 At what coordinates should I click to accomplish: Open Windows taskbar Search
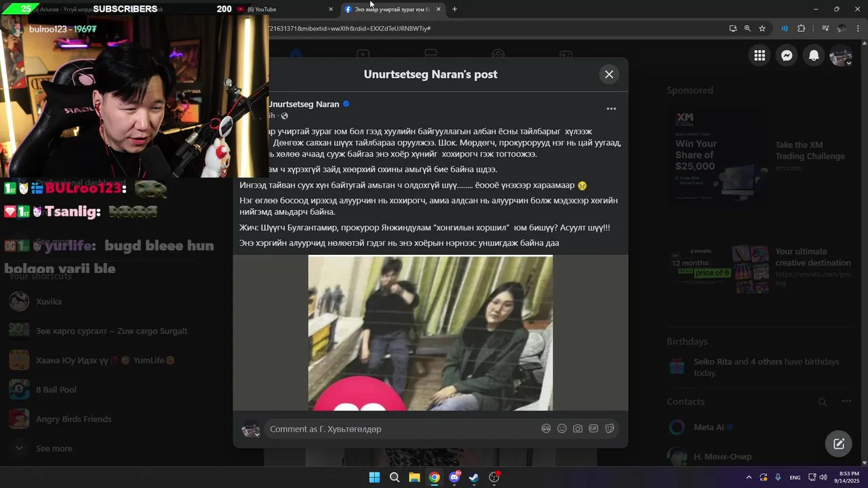(394, 477)
